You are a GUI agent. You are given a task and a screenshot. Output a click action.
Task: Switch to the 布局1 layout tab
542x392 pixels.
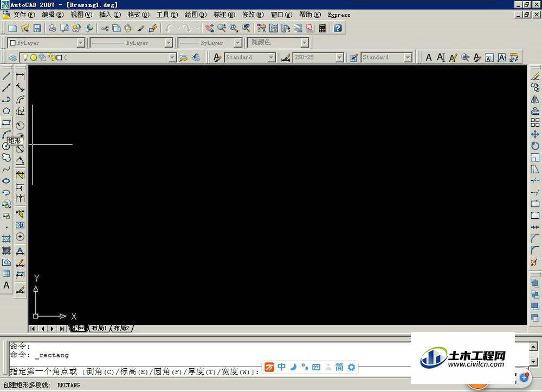click(x=99, y=328)
